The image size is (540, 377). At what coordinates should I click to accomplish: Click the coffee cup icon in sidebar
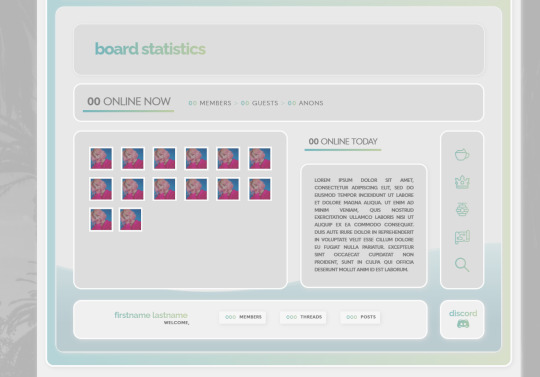(x=462, y=155)
